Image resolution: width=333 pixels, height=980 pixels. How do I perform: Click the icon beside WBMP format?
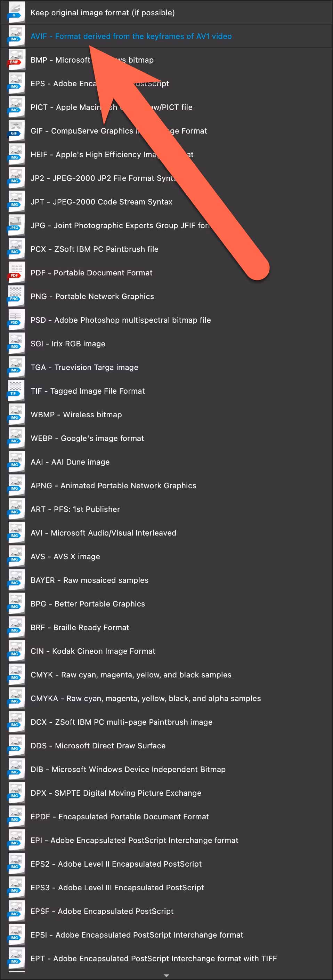pos(16,414)
